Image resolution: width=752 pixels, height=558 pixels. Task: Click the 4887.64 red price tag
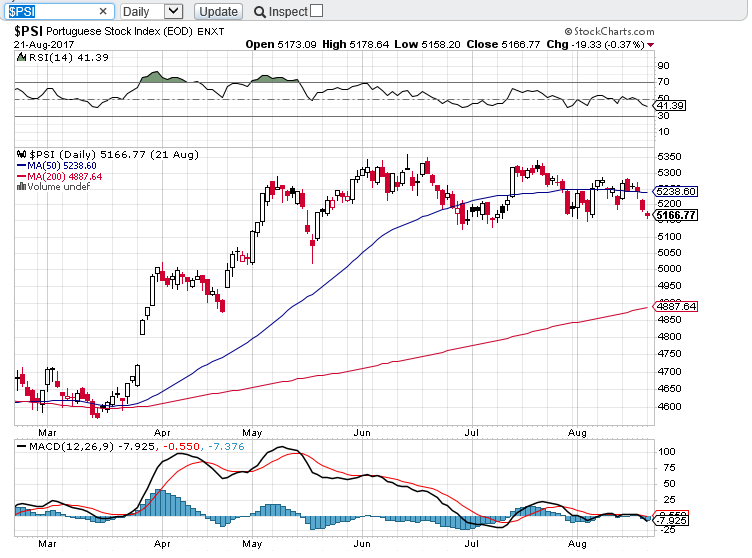coord(676,306)
